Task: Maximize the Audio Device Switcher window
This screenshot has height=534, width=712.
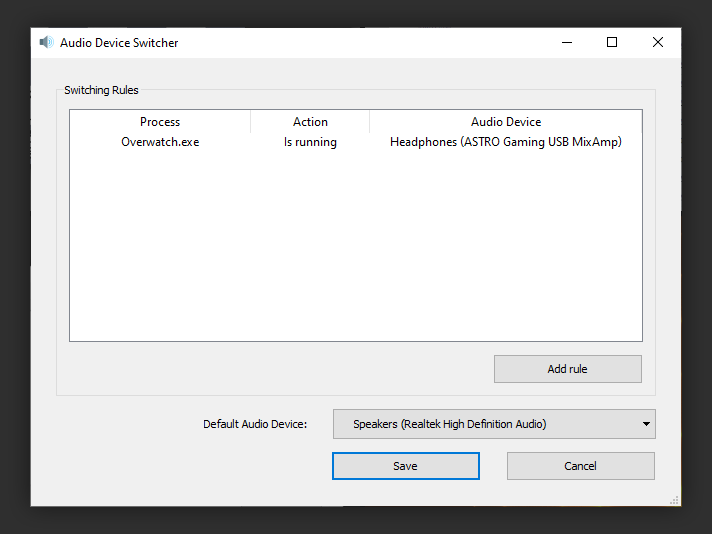Action: click(612, 42)
